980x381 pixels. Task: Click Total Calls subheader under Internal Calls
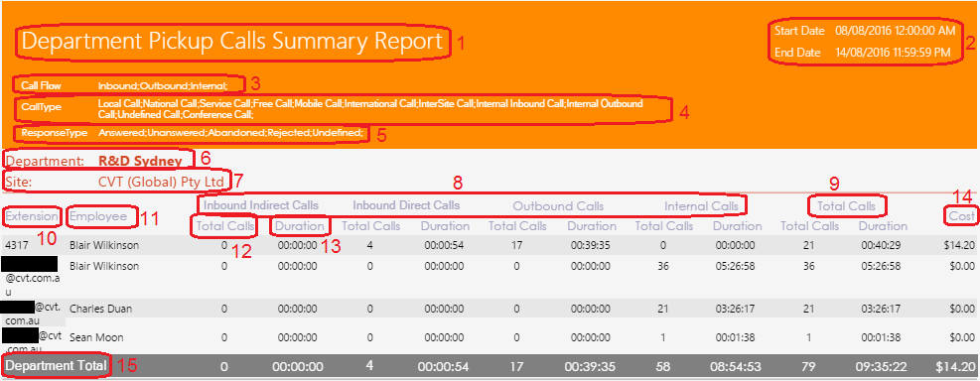(x=663, y=226)
